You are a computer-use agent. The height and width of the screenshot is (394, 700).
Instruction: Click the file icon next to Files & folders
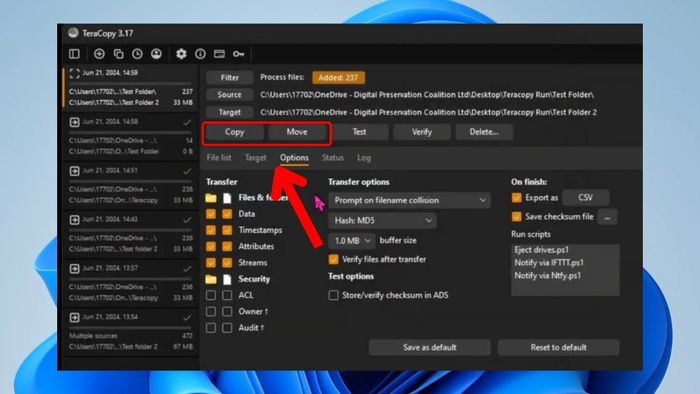coord(227,198)
